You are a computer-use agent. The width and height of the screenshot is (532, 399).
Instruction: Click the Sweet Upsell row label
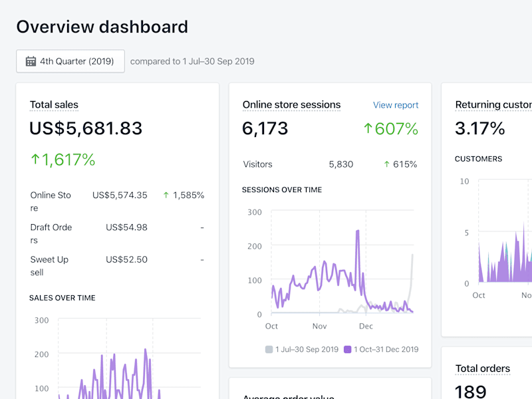pos(49,266)
